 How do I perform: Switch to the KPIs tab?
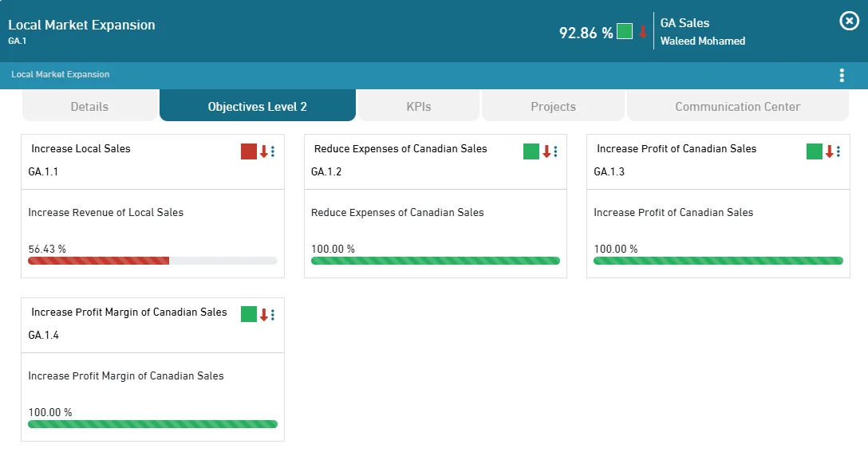tap(419, 107)
